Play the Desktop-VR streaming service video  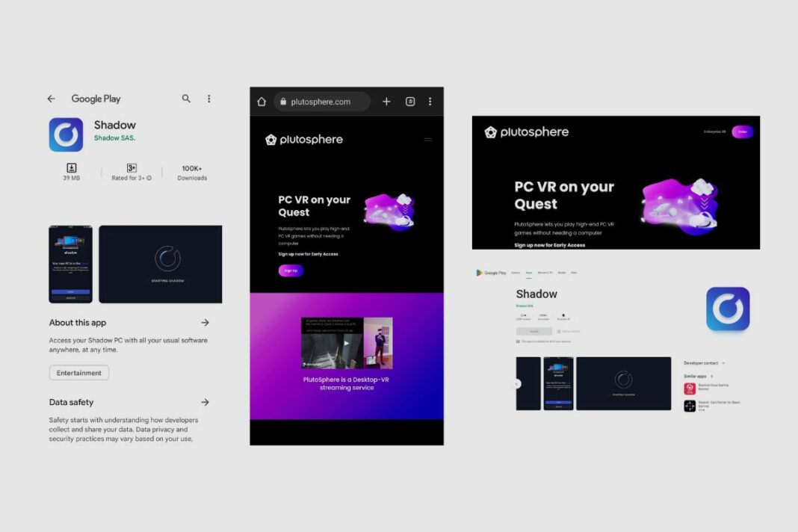click(x=347, y=343)
